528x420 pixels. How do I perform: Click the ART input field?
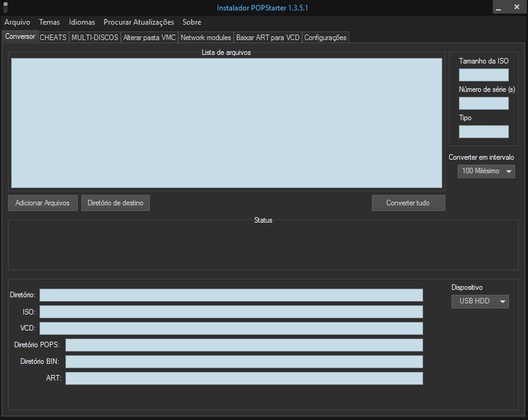(x=244, y=378)
